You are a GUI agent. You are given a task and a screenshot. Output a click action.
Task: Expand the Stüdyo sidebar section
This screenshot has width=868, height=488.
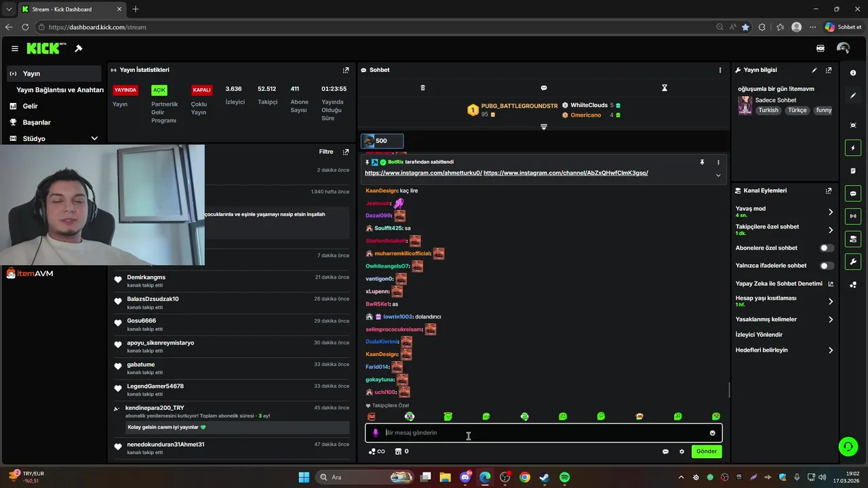click(x=94, y=138)
